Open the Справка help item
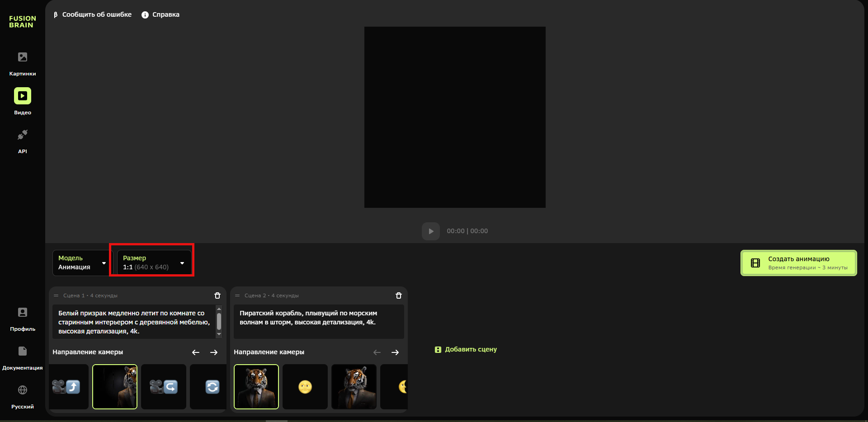This screenshot has width=868, height=422. [160, 14]
